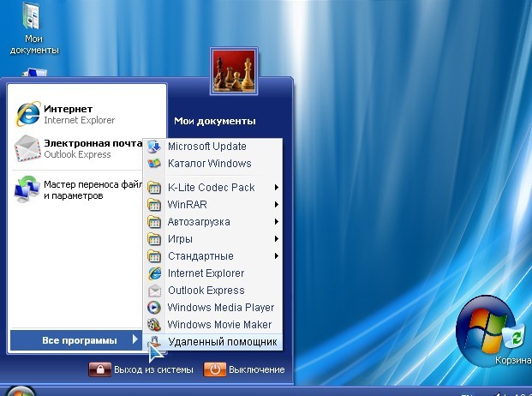Viewport: 532px width, 396px height.
Task: Open the Мои документы desktop icon
Action: (33, 15)
